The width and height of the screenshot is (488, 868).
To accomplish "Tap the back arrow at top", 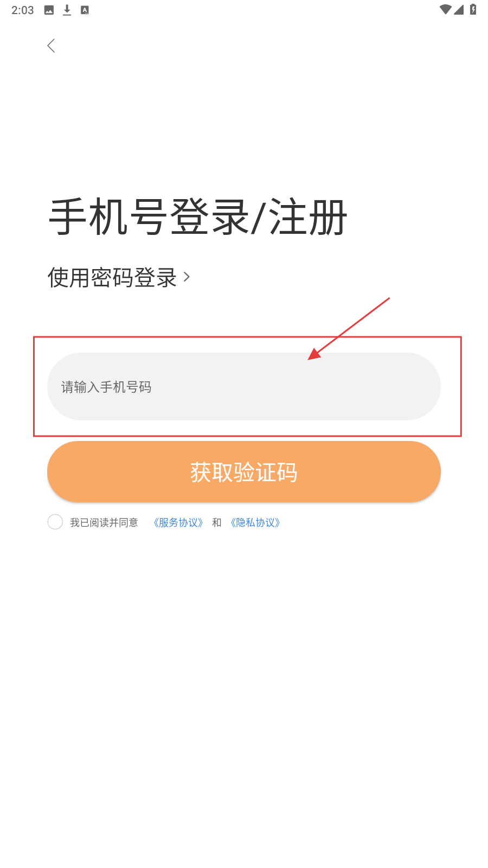I will pyautogui.click(x=52, y=46).
